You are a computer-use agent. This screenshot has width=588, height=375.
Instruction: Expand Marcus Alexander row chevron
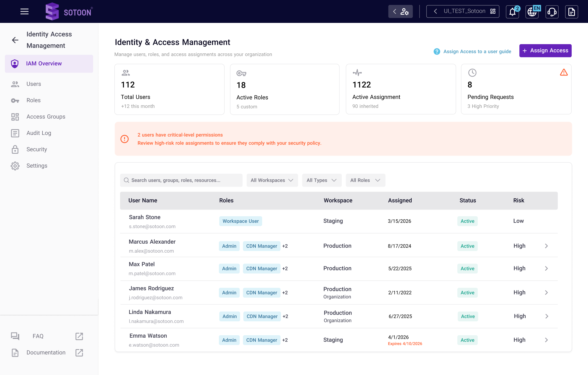click(546, 246)
